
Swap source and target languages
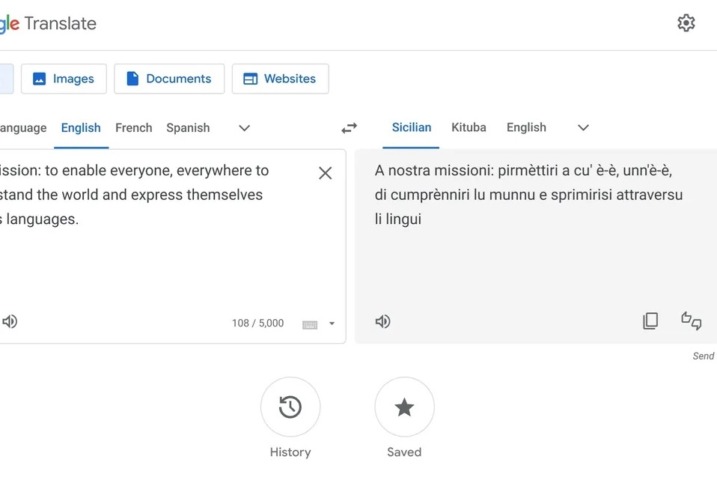click(x=349, y=128)
